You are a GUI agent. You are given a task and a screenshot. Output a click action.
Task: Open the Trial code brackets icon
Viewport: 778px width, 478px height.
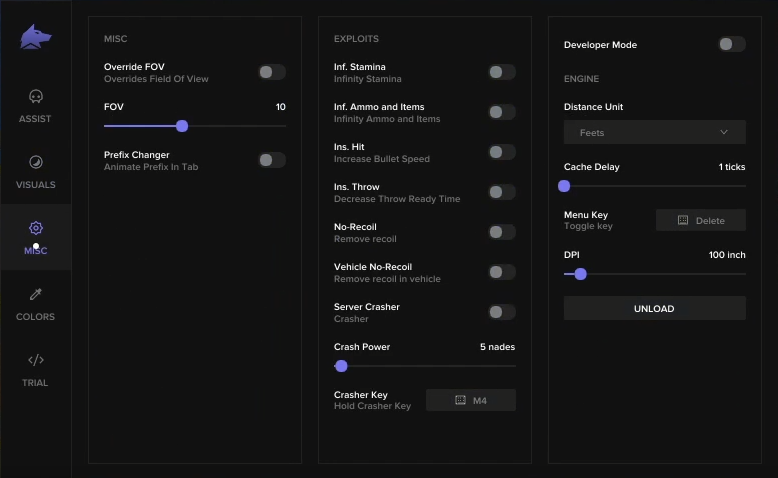click(x=36, y=360)
